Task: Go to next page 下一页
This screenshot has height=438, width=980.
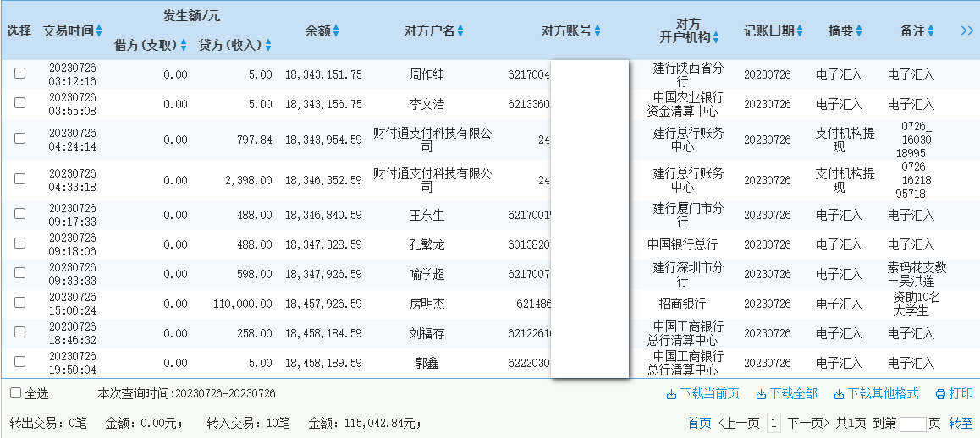Action: pos(808,424)
